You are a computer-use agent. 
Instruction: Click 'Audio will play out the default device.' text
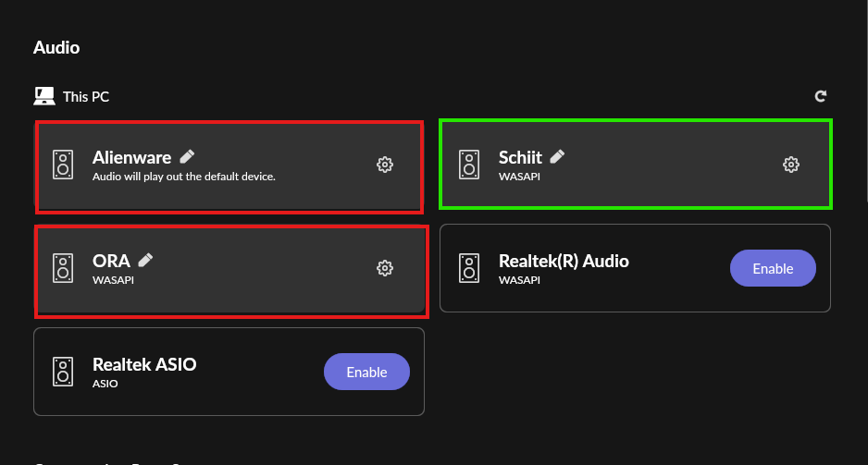click(x=184, y=177)
